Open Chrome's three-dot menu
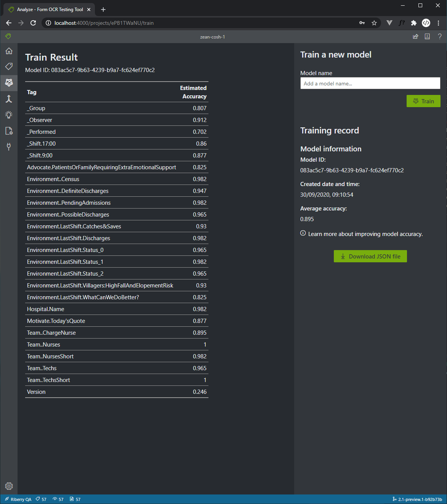Image resolution: width=447 pixels, height=504 pixels. pyautogui.click(x=439, y=23)
